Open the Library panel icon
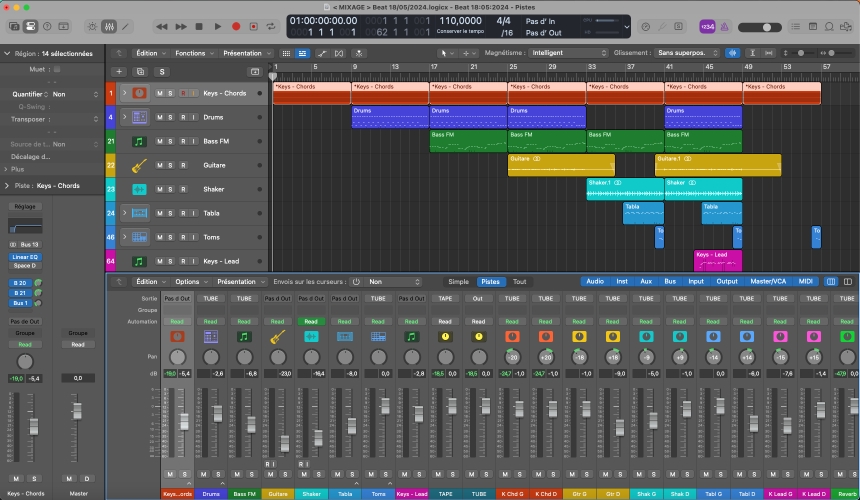Screen dimensions: 860x500 tap(14, 26)
